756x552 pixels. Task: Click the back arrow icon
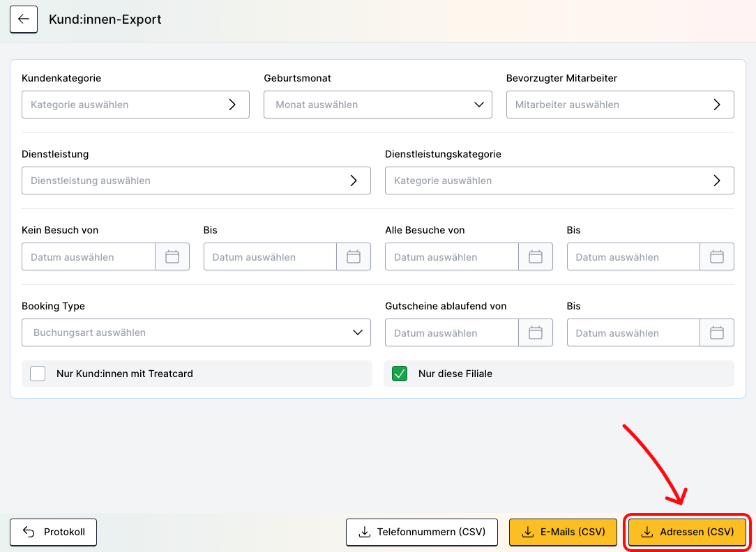[24, 20]
